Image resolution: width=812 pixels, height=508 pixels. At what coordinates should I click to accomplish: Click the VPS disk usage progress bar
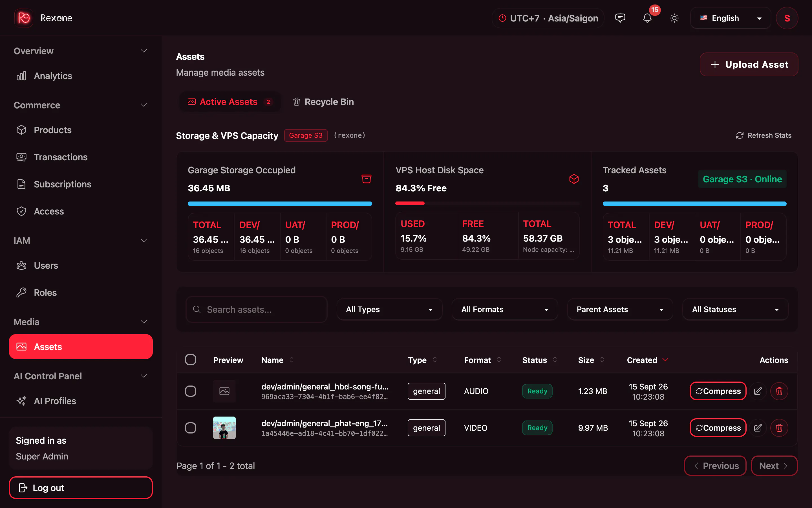[487, 203]
